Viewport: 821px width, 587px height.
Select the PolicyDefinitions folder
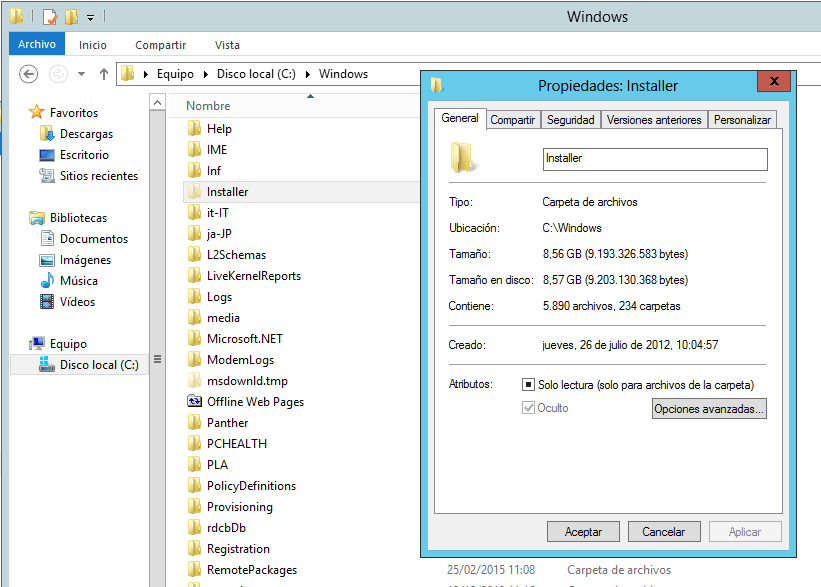242,485
